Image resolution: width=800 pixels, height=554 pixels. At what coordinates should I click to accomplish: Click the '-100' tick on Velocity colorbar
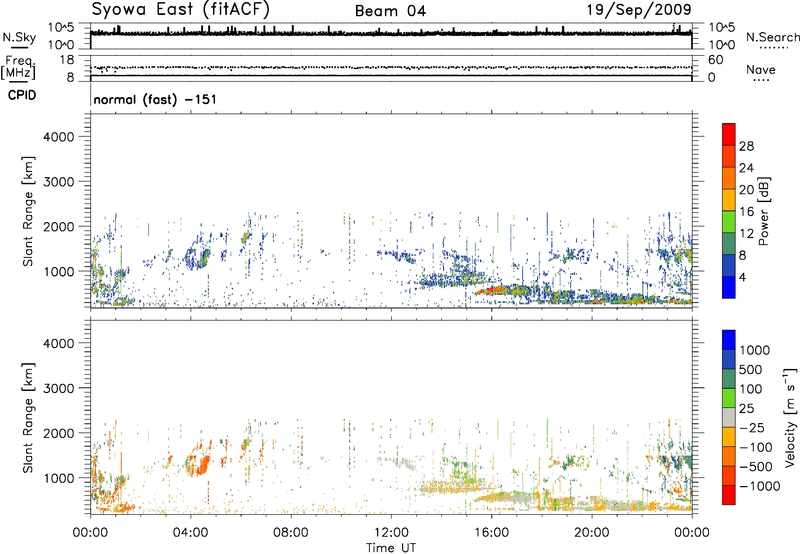point(756,447)
